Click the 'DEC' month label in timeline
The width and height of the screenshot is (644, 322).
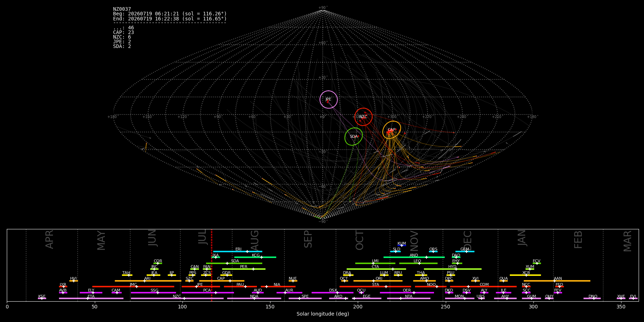pos(468,240)
